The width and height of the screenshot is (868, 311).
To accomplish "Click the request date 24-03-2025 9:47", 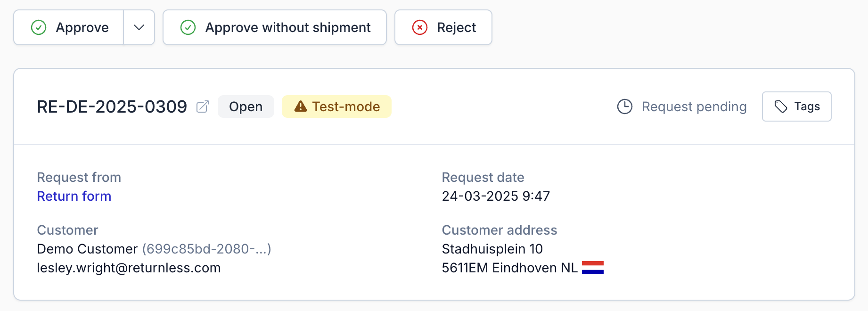I will [x=496, y=196].
